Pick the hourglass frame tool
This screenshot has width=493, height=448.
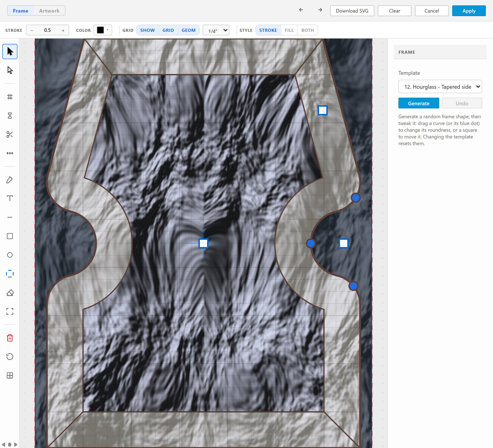pyautogui.click(x=10, y=116)
